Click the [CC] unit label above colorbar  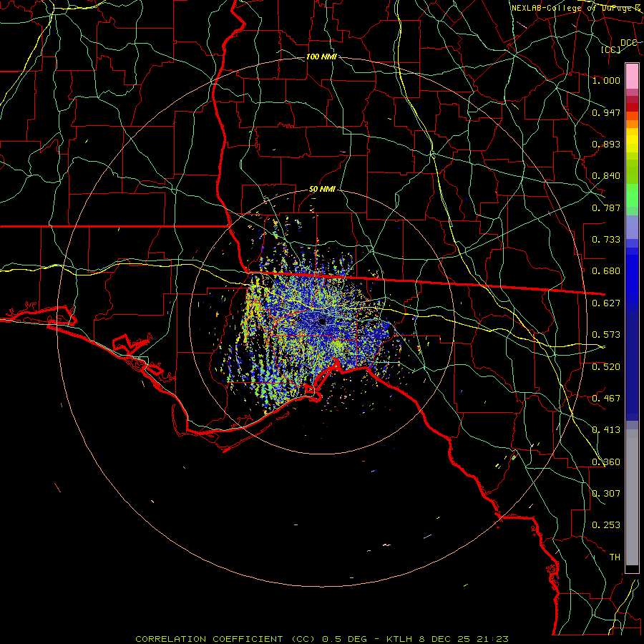611,49
